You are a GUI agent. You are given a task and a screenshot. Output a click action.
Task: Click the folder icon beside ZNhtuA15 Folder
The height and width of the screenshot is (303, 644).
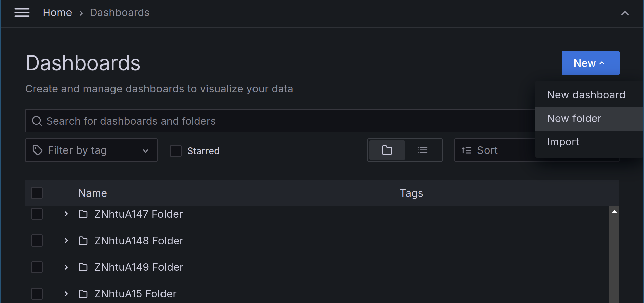coord(83,294)
